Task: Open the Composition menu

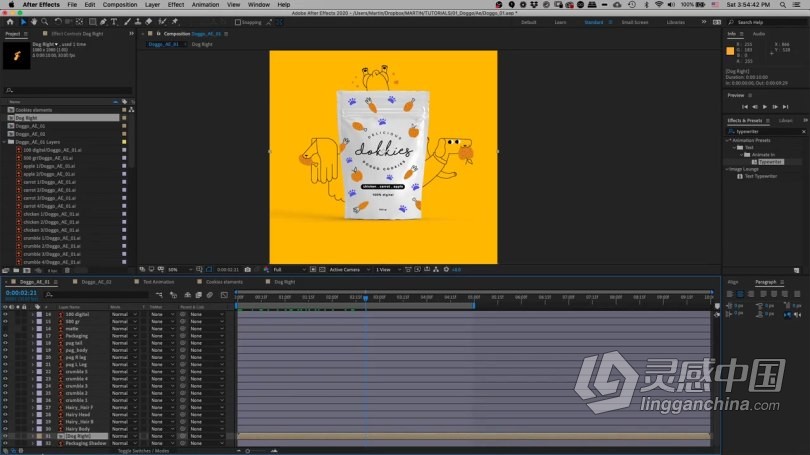Action: click(120, 5)
